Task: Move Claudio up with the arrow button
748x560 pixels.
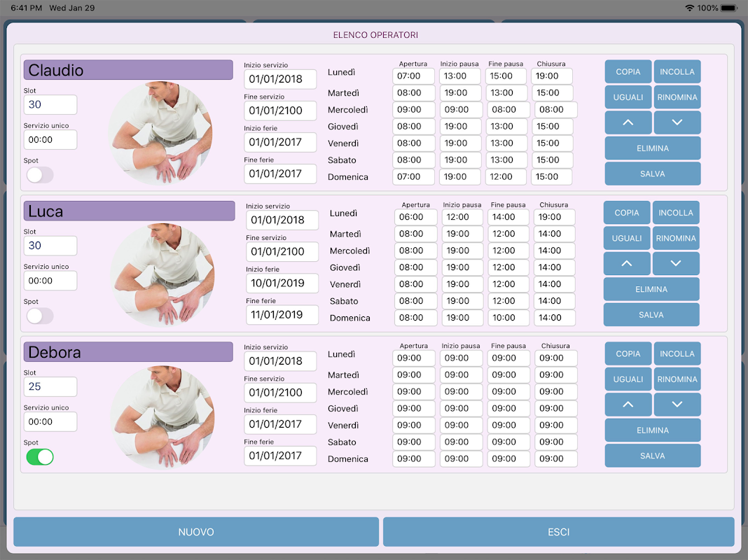Action: click(628, 122)
